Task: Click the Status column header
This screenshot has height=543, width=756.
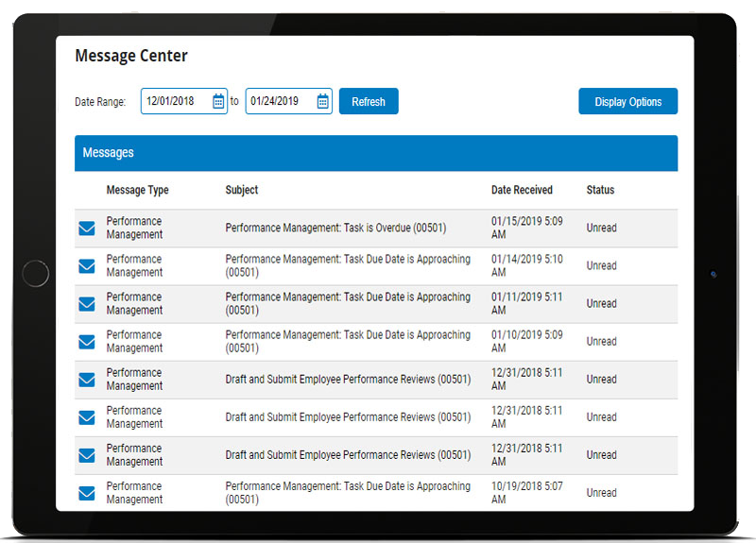Action: 600,190
